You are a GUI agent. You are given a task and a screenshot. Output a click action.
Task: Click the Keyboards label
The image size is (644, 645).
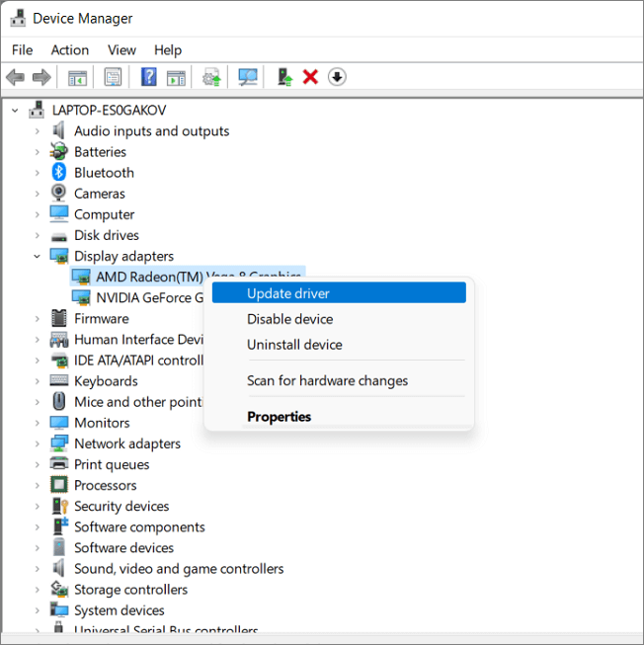[106, 381]
